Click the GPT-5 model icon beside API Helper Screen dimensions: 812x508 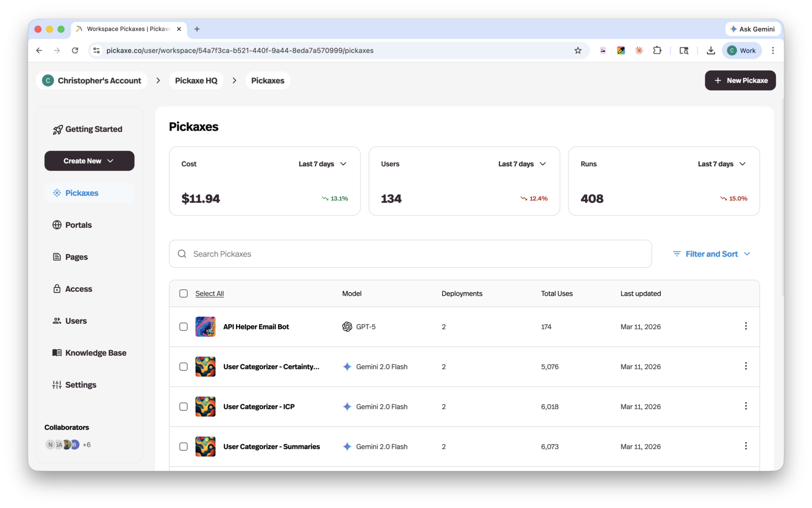click(x=347, y=327)
